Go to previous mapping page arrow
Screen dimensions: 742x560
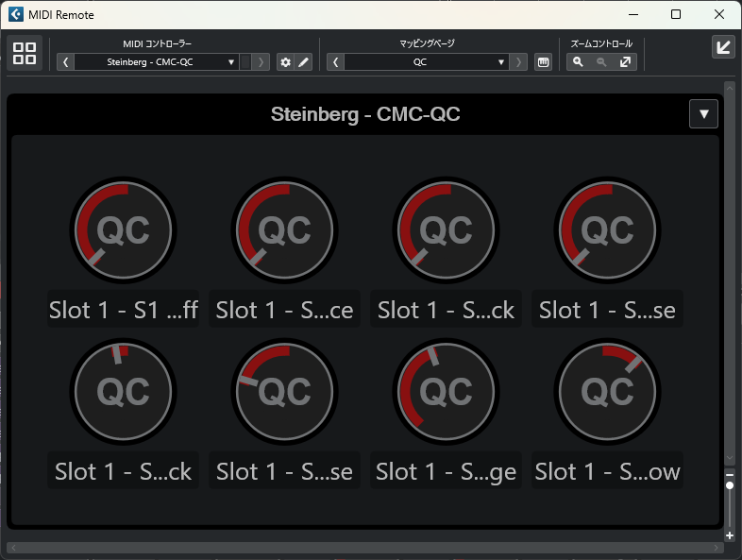coord(335,62)
